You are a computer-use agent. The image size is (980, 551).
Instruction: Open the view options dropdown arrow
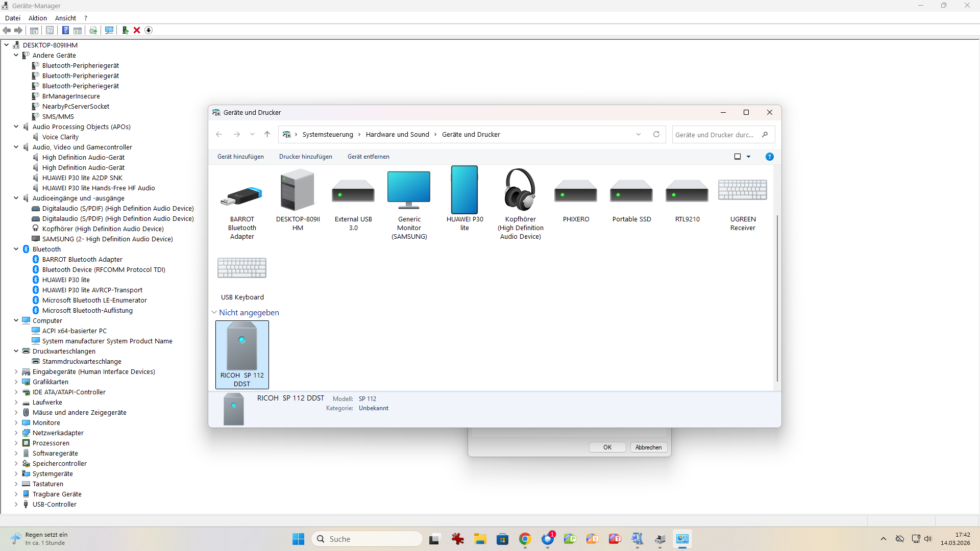749,157
